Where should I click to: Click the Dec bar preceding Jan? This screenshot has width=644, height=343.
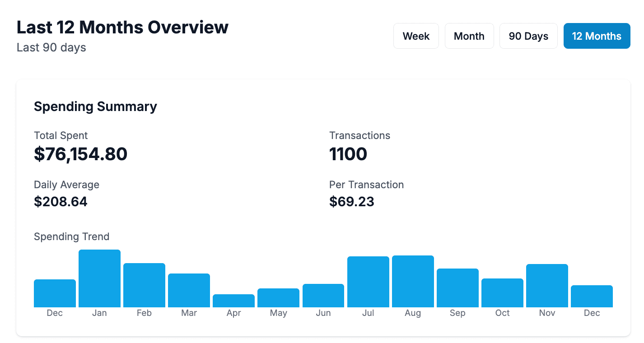click(x=55, y=293)
